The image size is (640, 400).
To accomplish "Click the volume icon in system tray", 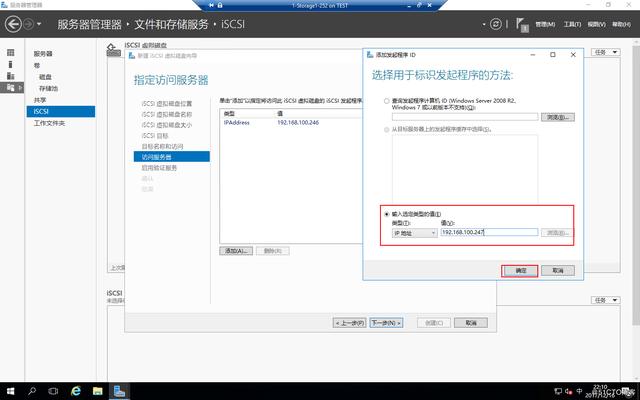I will pyautogui.click(x=569, y=391).
